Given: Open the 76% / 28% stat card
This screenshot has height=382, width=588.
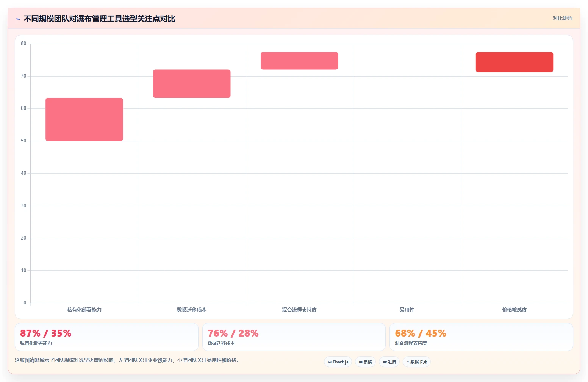Looking at the screenshot, I should tap(294, 337).
